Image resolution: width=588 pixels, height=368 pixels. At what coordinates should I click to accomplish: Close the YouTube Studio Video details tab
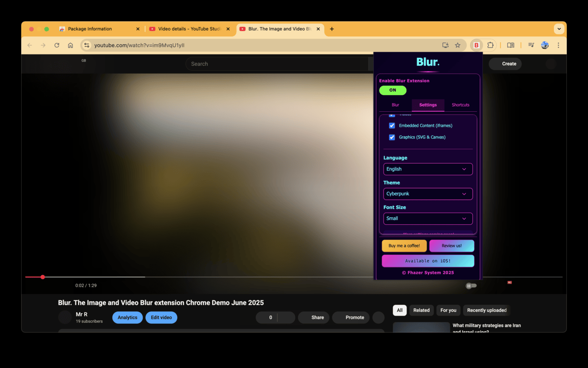228,29
